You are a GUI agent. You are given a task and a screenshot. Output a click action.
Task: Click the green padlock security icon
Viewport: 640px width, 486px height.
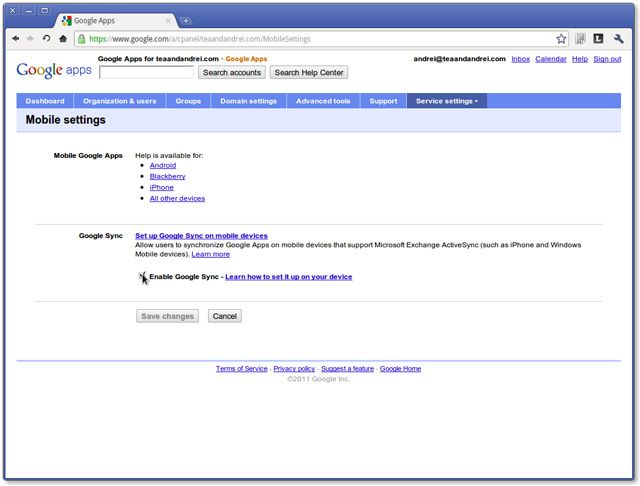82,39
